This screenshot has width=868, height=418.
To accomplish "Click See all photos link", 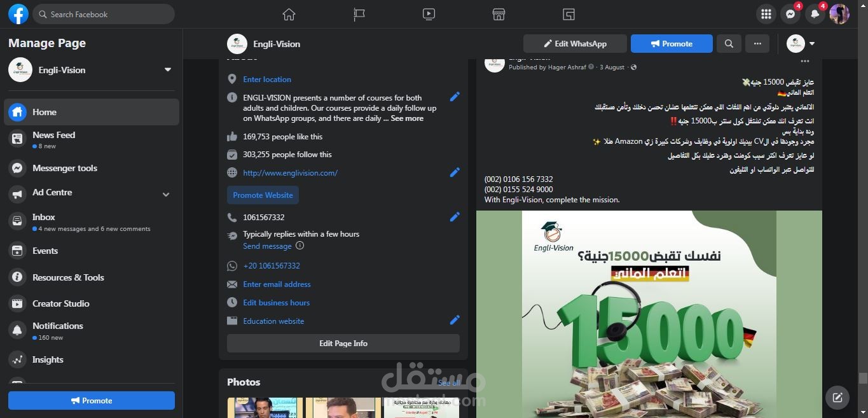I will (x=449, y=382).
